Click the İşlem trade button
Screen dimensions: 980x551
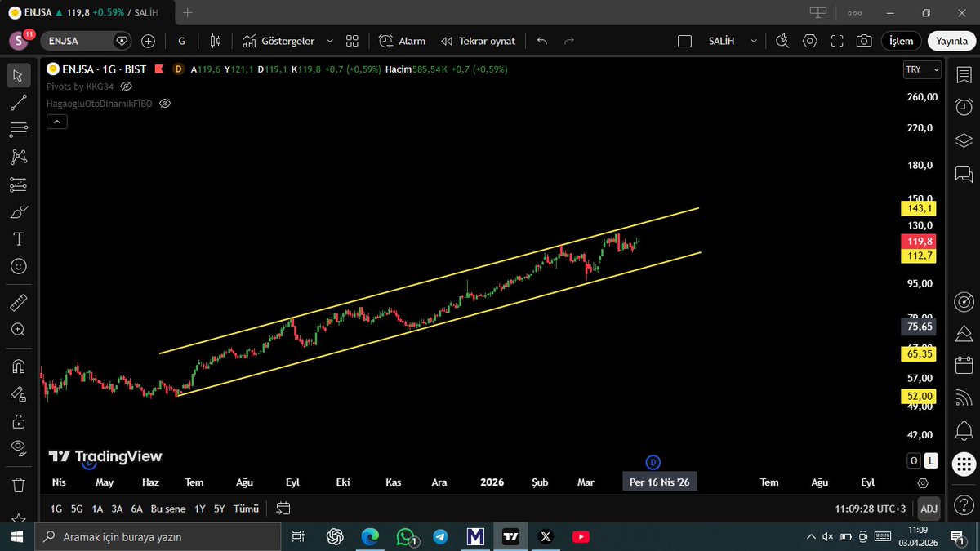[902, 41]
